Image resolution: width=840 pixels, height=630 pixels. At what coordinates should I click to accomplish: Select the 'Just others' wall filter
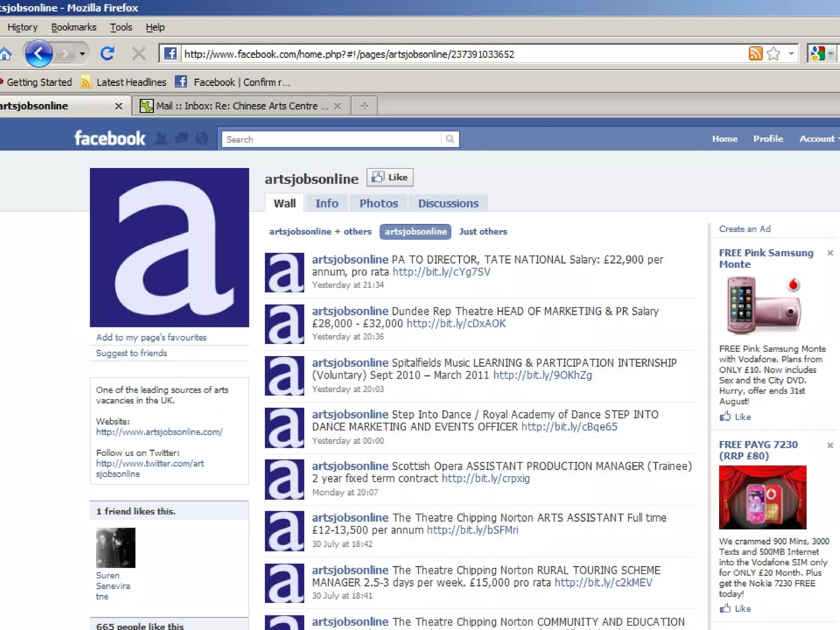tap(483, 231)
